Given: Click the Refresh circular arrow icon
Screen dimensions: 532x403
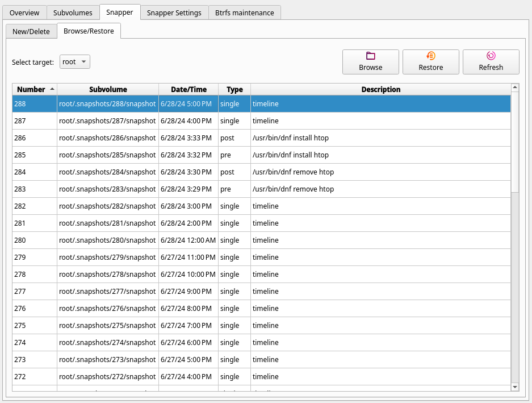Looking at the screenshot, I should [x=491, y=56].
